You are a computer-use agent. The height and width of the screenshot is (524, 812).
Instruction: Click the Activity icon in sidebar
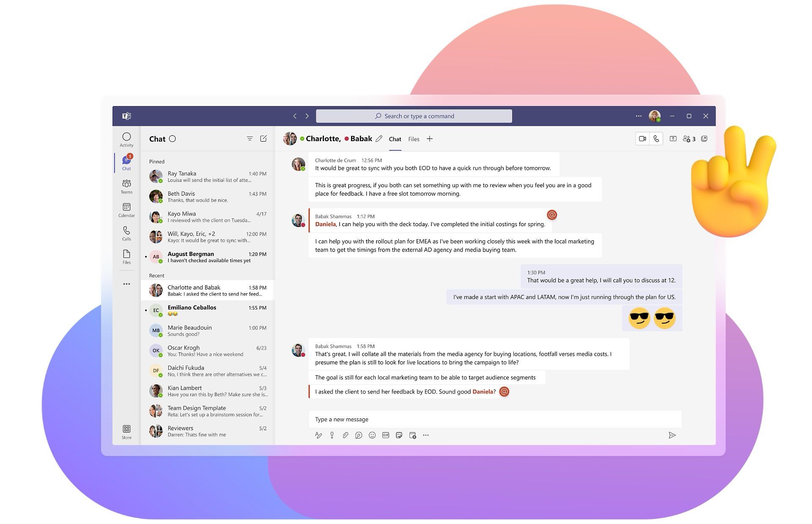126,137
